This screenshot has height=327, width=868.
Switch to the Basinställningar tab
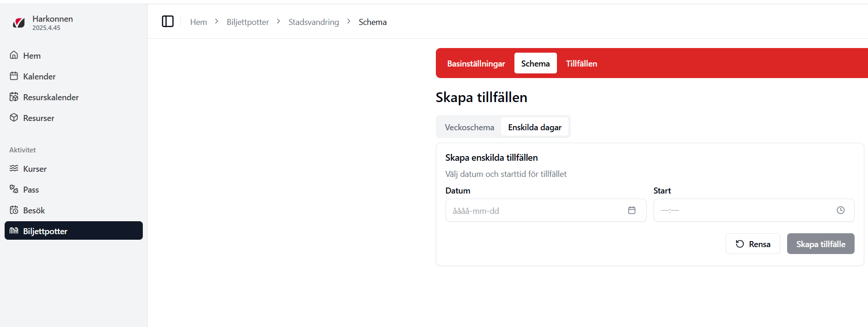coord(476,64)
